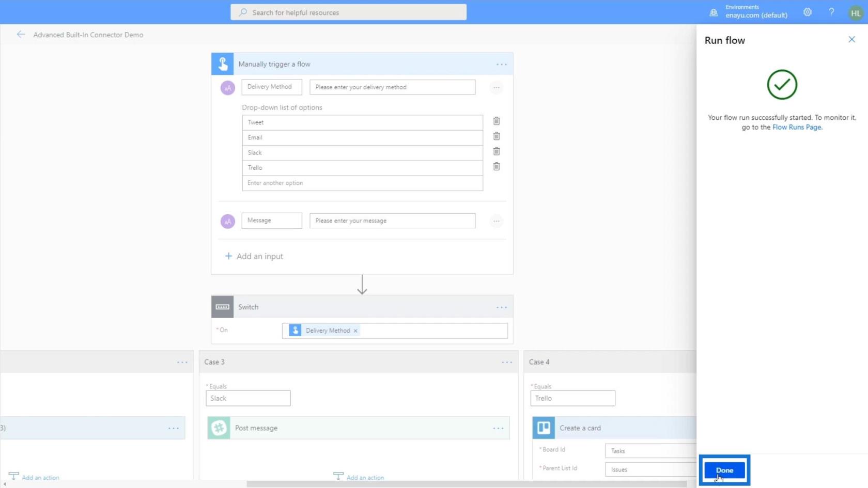The height and width of the screenshot is (488, 868).
Task: Click the Slack Post message icon
Action: click(x=219, y=428)
